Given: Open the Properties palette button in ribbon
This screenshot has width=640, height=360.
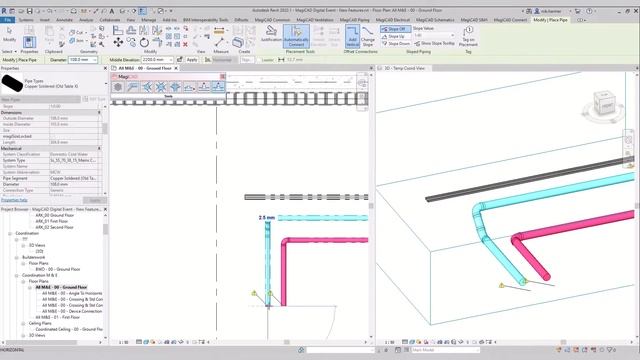Looking at the screenshot, I should pyautogui.click(x=29, y=42).
